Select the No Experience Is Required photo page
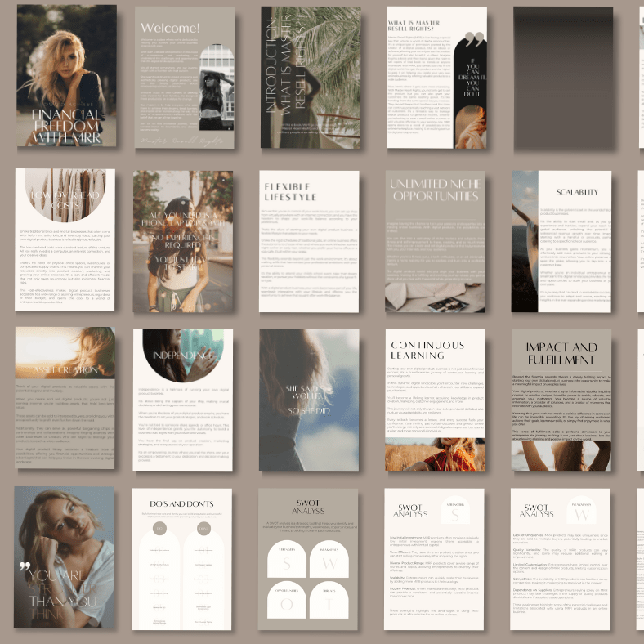This screenshot has width=644, height=644. point(183,242)
